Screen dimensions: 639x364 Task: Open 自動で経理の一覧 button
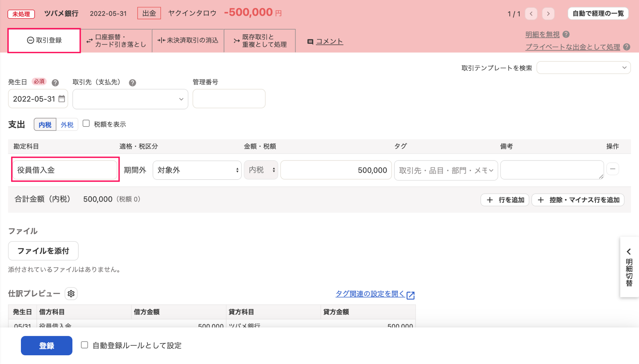pyautogui.click(x=598, y=13)
